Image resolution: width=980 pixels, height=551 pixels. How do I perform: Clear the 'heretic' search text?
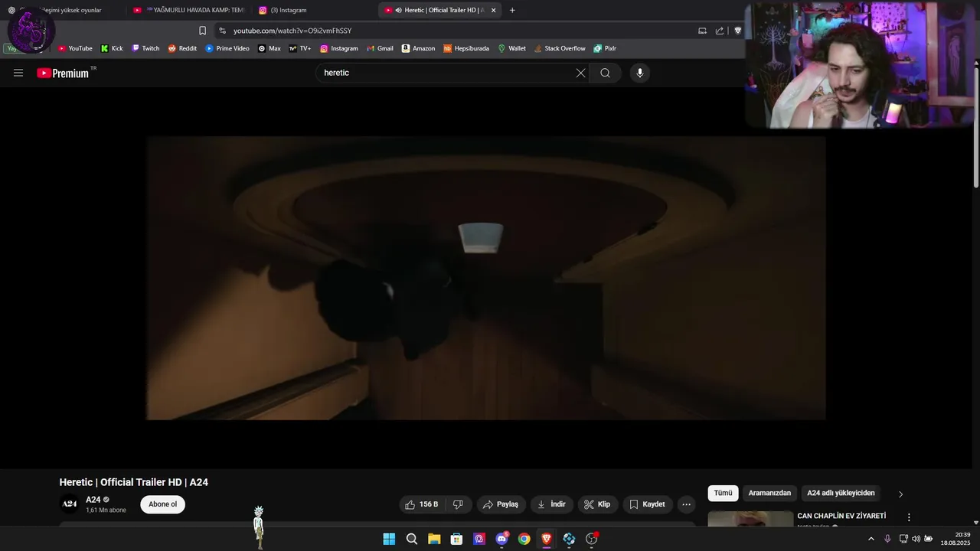coord(580,73)
